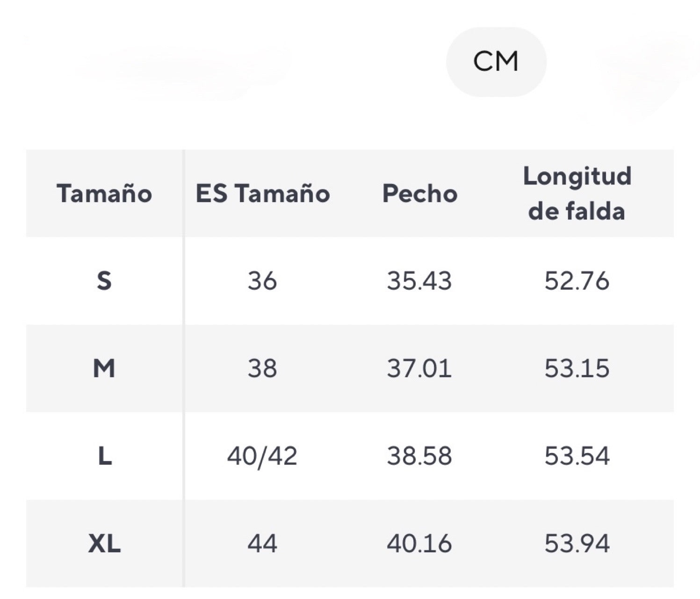Select the 53.15 skirt length value
The image size is (700, 599).
pyautogui.click(x=577, y=368)
